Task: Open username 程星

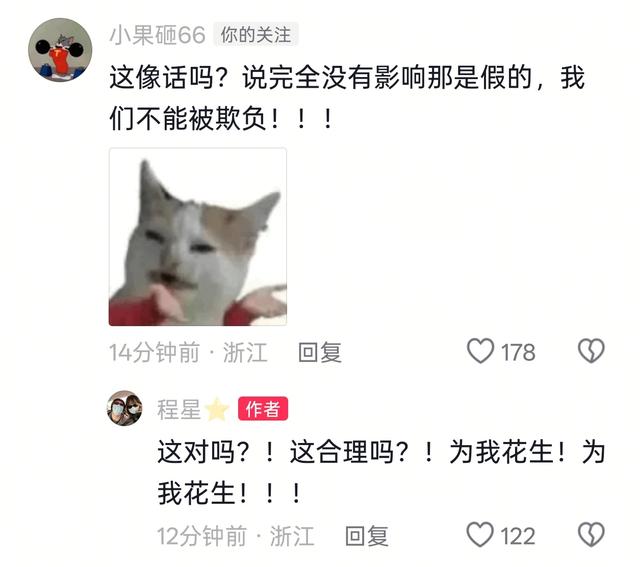Action: (x=179, y=409)
